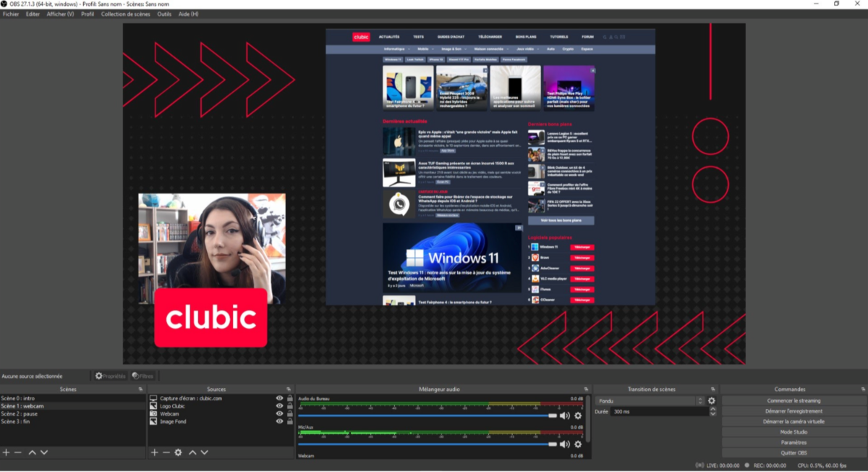Click the LIVE streaming status icon
The height and width of the screenshot is (472, 868).
click(699, 465)
